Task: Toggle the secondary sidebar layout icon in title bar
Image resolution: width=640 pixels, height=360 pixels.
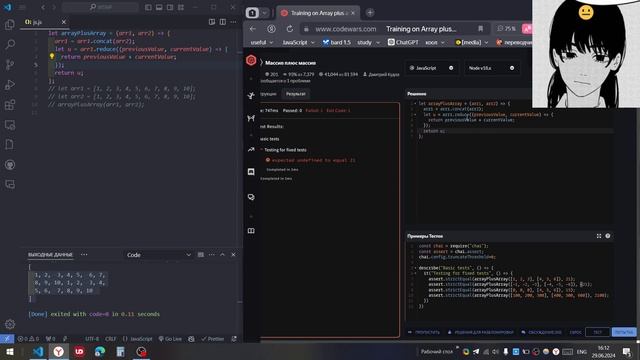Action: pos(170,7)
